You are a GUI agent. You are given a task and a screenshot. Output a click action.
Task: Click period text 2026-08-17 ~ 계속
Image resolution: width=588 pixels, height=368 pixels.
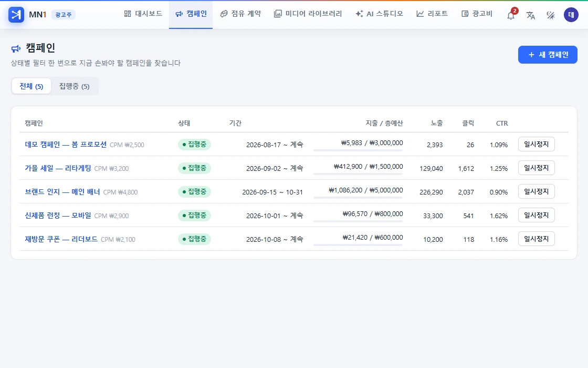[275, 145]
